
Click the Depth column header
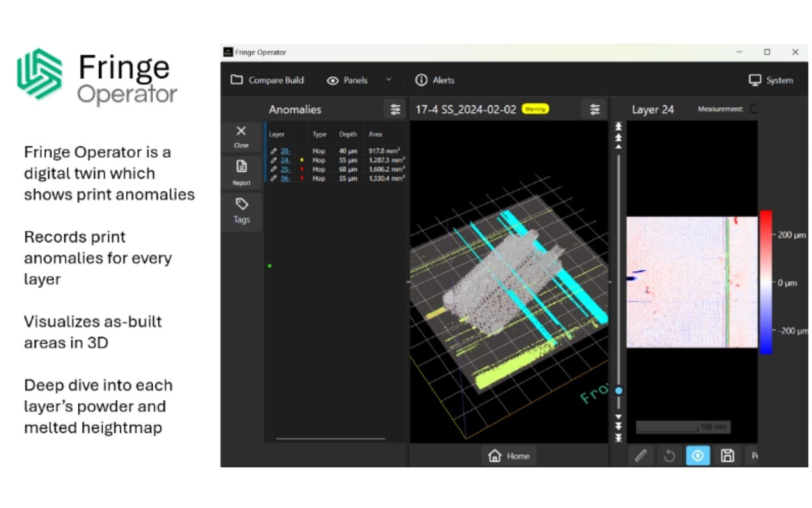pyautogui.click(x=348, y=135)
